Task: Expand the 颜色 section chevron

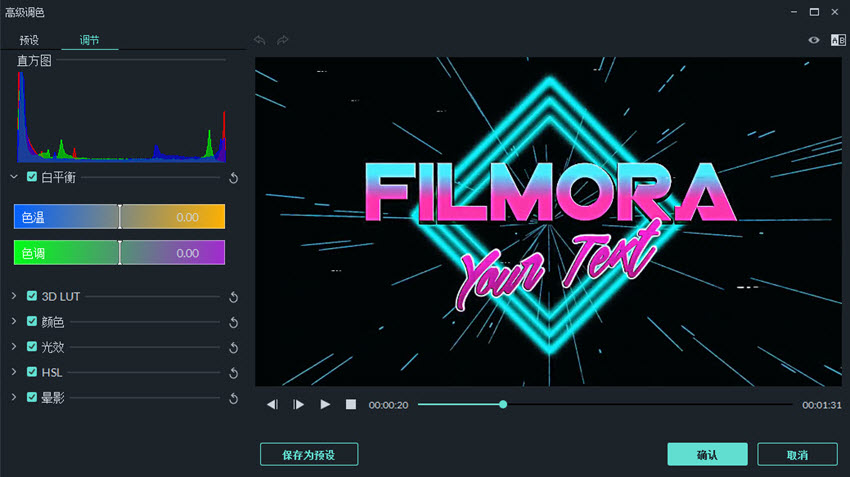Action: click(14, 321)
